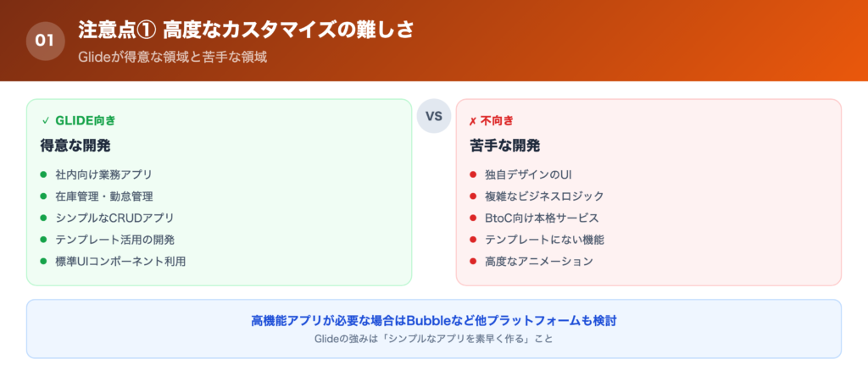Viewport: 868px width, 376px height.
Task: Click the green bullet beside "シンプルなCRUDアプリ"
Action: (44, 218)
